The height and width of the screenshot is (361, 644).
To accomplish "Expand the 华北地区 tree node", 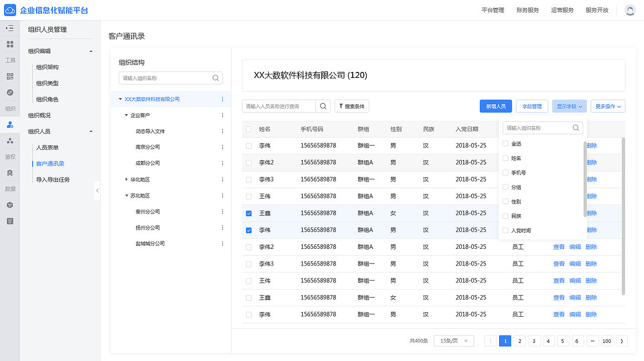I will click(126, 179).
